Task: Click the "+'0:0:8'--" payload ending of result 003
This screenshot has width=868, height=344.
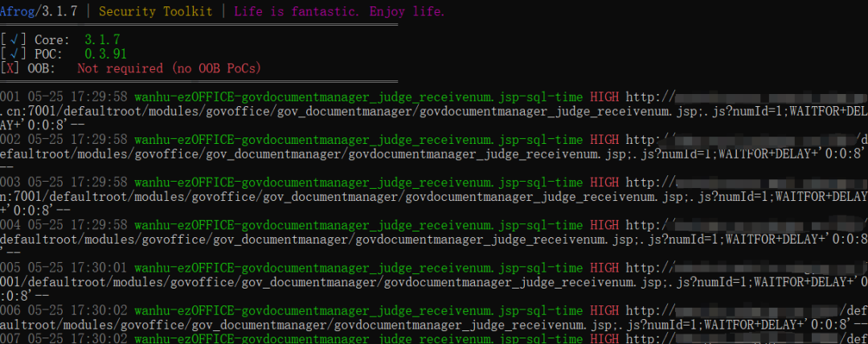Action: (x=35, y=211)
